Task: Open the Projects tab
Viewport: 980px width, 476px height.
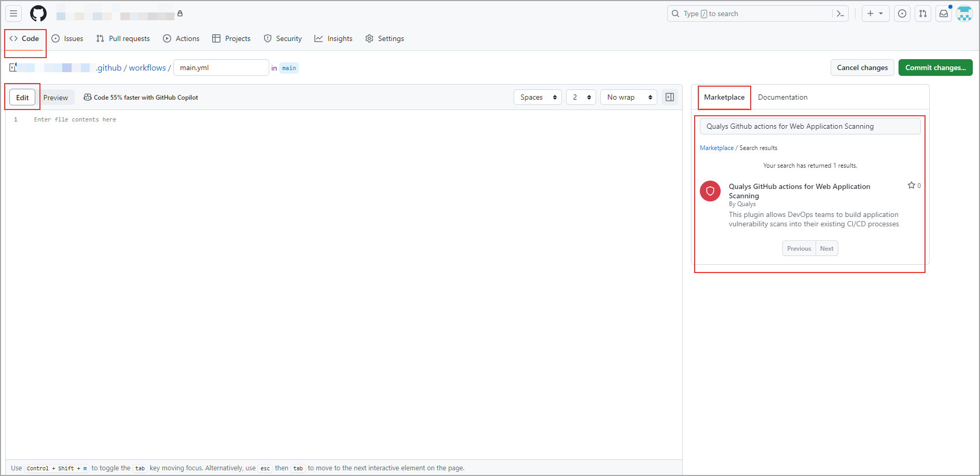Action: click(x=231, y=38)
